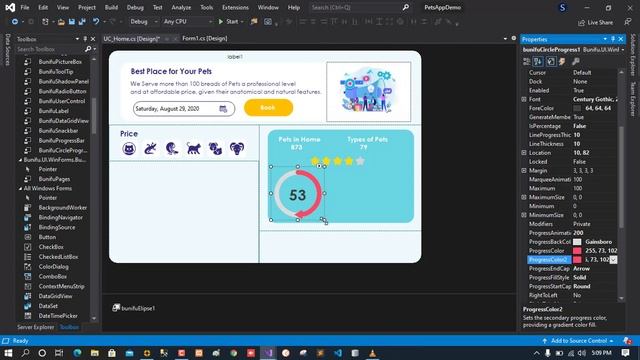Open the ProgressColor2 value dropdown arrow
Screen dimensions: 640x360
[x=613, y=260]
